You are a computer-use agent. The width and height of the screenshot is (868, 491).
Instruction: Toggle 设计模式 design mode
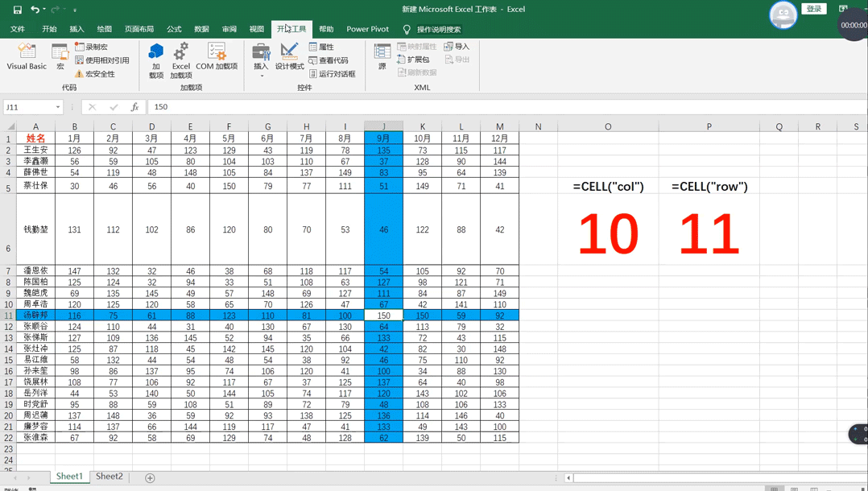pos(290,57)
